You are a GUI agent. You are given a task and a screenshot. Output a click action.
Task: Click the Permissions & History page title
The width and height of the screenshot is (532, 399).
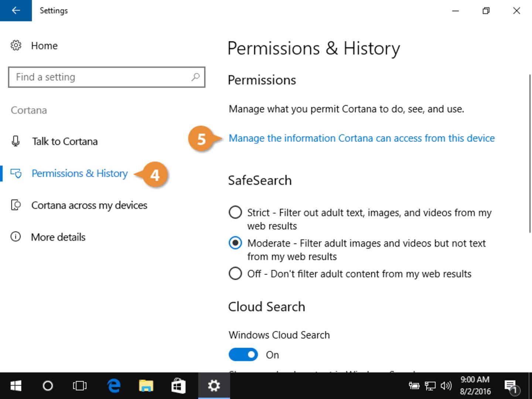tap(314, 49)
